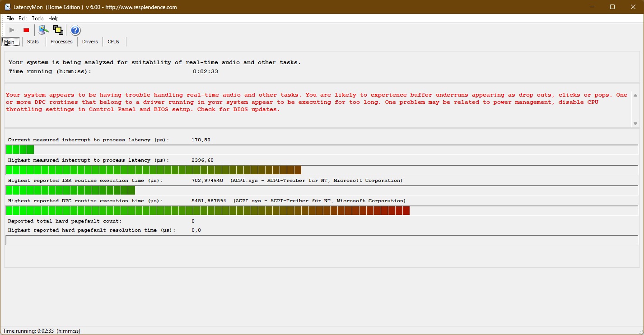Click the LatencyMon app icon in the title bar
The image size is (644, 335).
click(x=8, y=7)
